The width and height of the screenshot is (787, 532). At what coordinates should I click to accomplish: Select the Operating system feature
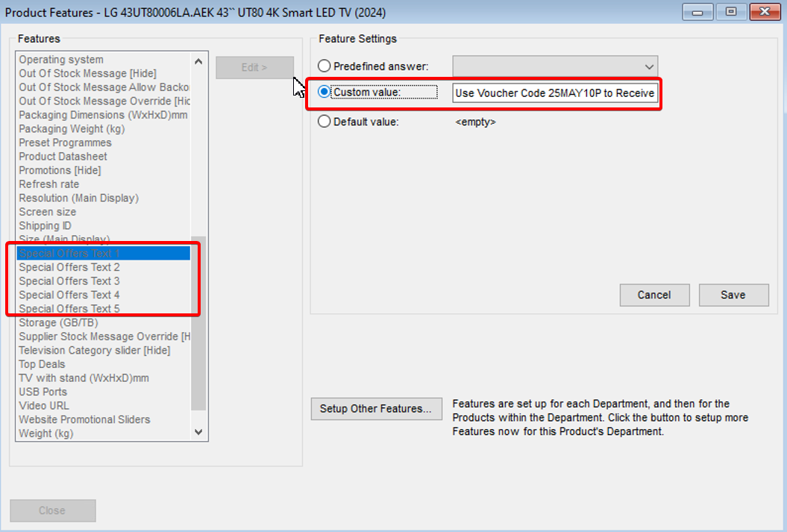coord(61,60)
